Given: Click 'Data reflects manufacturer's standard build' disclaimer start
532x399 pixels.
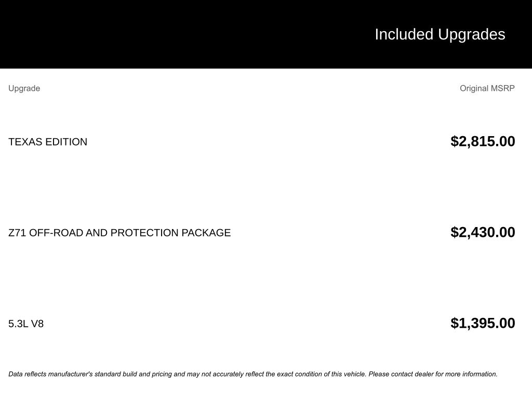Looking at the screenshot, I should [73, 374].
